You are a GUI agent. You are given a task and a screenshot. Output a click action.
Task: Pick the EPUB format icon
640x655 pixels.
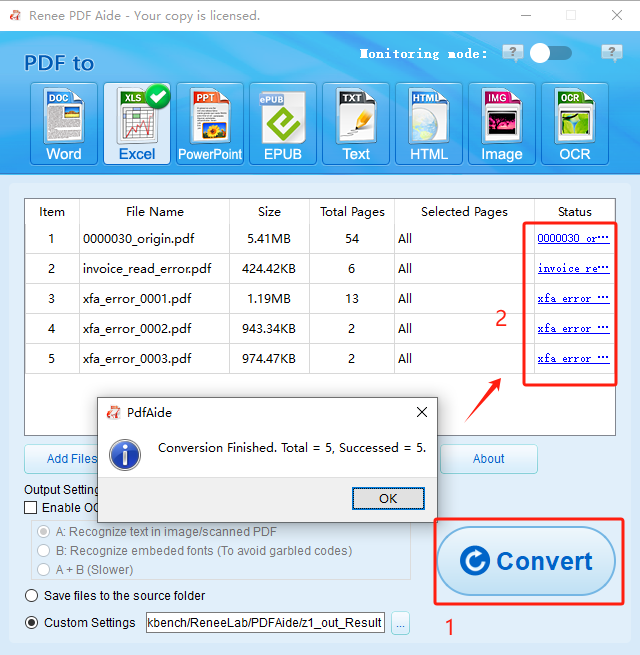pos(283,123)
